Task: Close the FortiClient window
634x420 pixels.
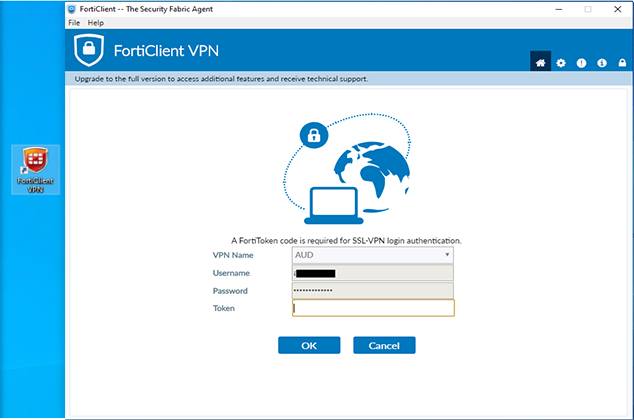Action: [617, 8]
